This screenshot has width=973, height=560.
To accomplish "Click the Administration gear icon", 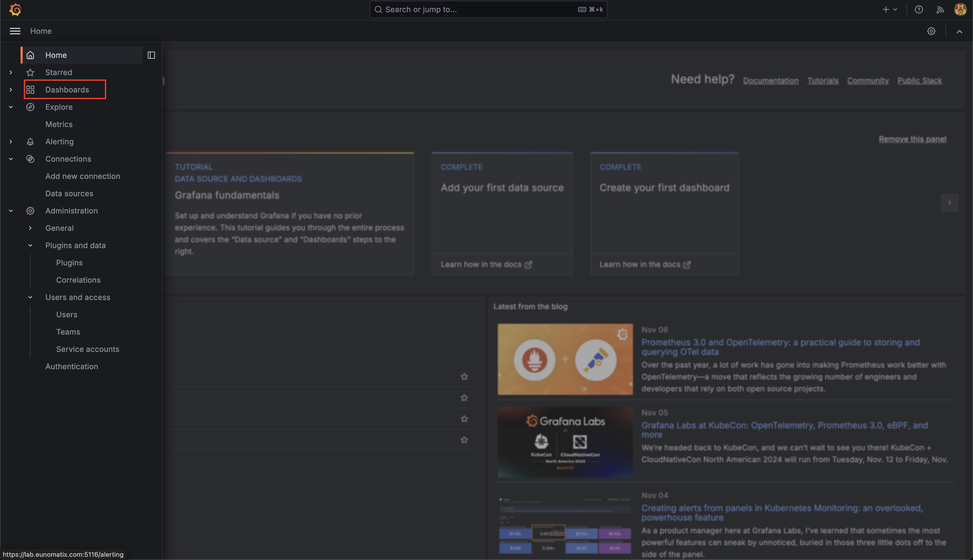I will coord(30,211).
